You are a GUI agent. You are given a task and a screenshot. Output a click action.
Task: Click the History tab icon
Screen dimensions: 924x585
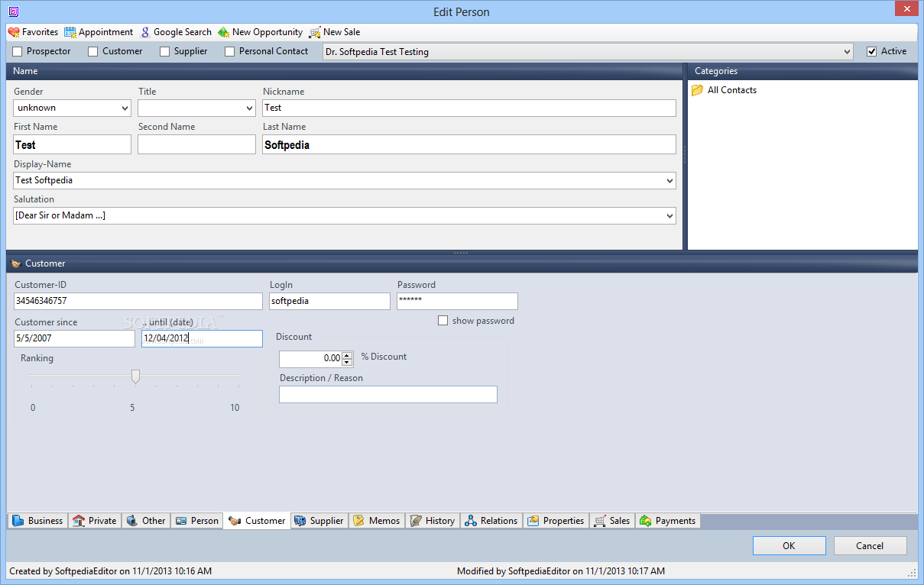(x=416, y=521)
